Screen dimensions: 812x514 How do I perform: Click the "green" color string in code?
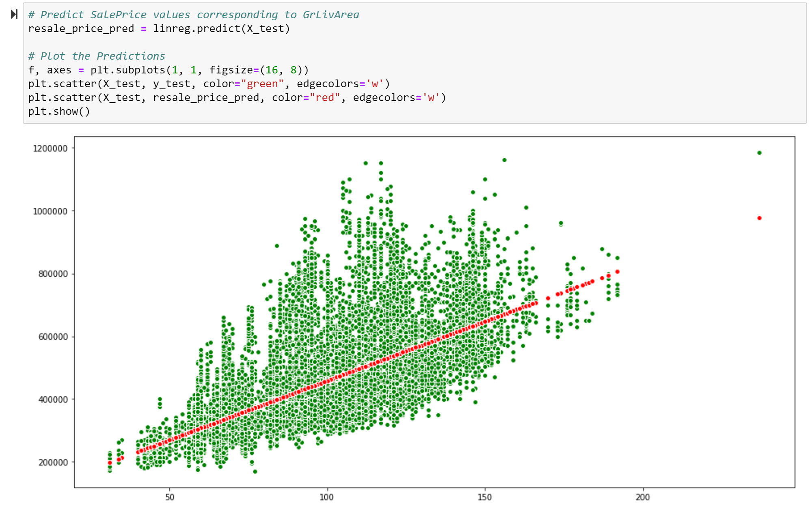point(262,84)
